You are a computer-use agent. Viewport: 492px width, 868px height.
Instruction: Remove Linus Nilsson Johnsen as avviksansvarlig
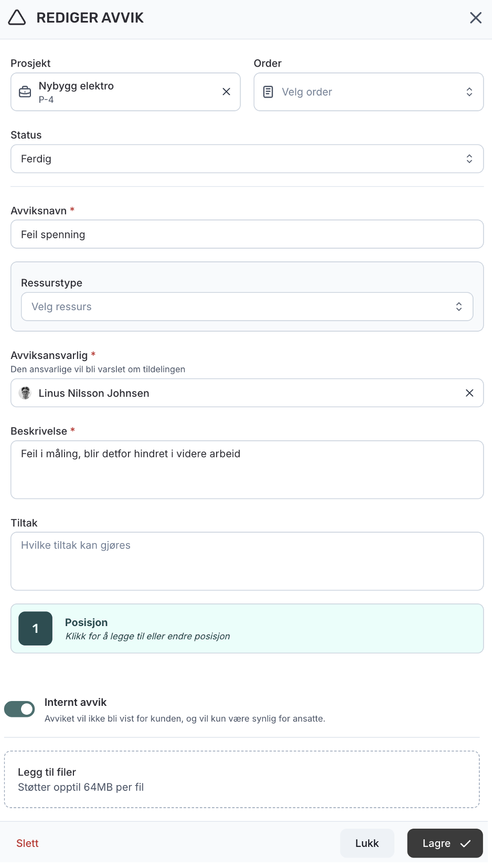[x=469, y=393]
